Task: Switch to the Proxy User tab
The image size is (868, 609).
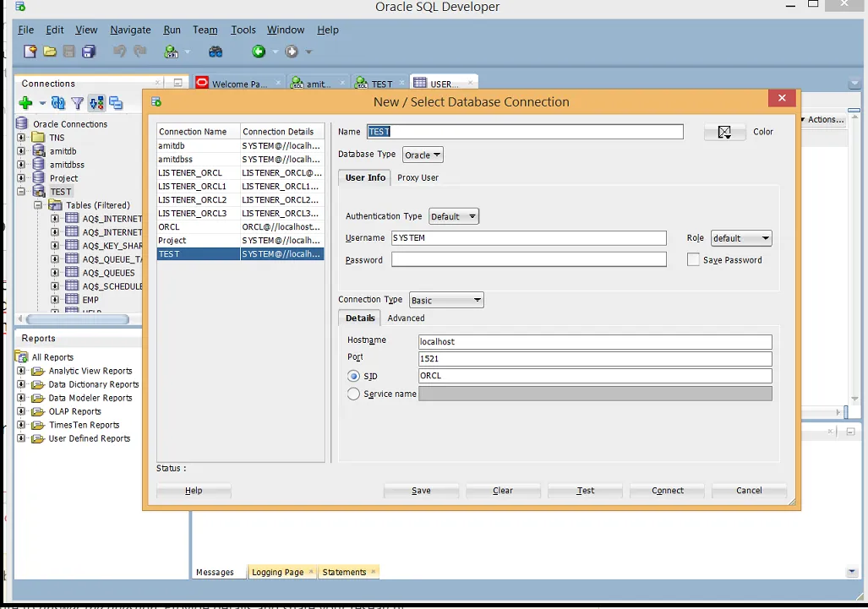Action: (x=418, y=177)
